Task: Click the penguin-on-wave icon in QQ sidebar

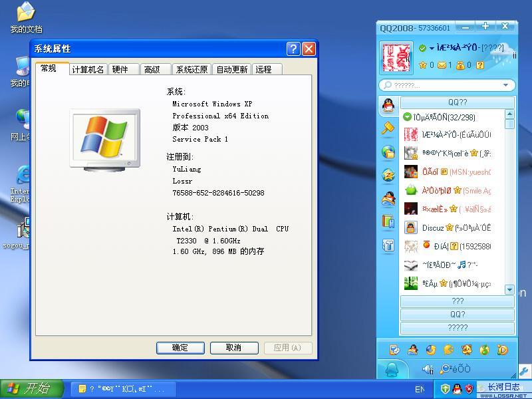Action: 388,199
